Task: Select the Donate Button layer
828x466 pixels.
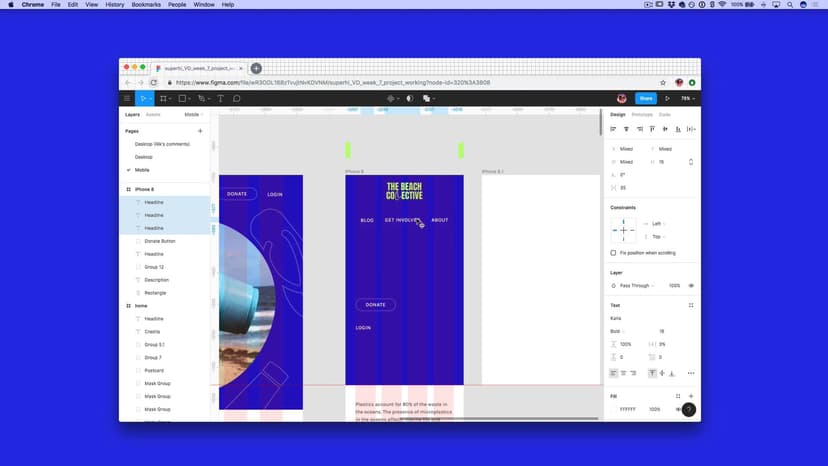Action: tap(159, 241)
